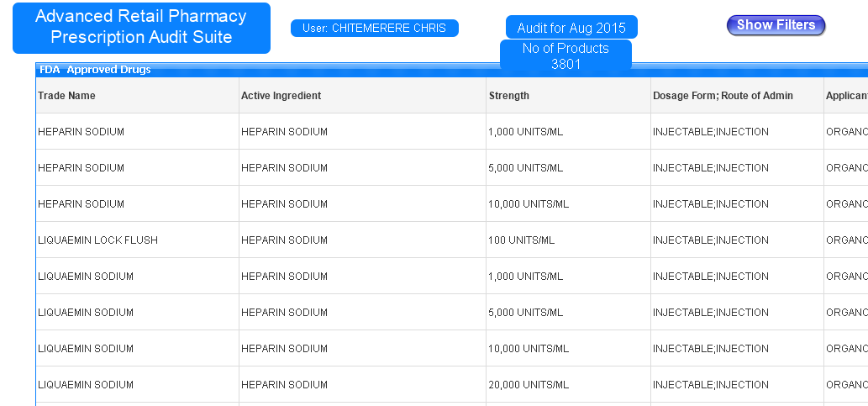Click the last LIQUAEMIN SODIUM trade name cell

[x=86, y=385]
